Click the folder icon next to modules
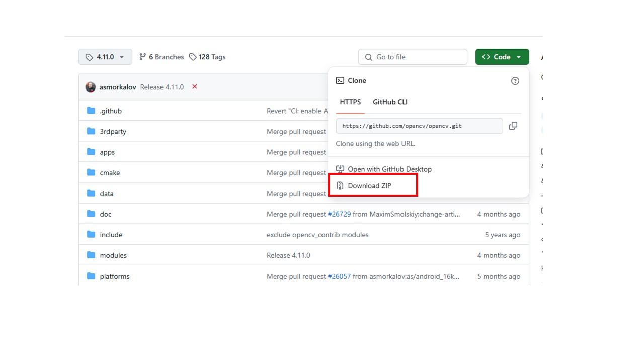 point(91,255)
